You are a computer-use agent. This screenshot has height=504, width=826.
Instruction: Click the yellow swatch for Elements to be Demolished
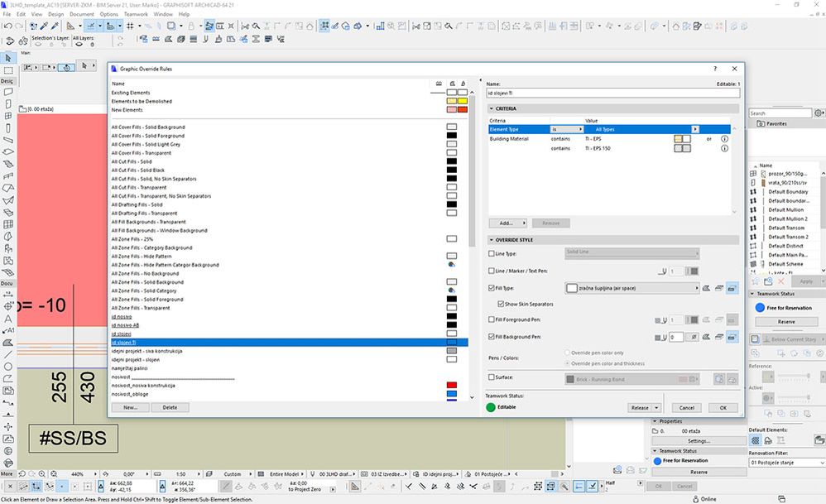462,101
